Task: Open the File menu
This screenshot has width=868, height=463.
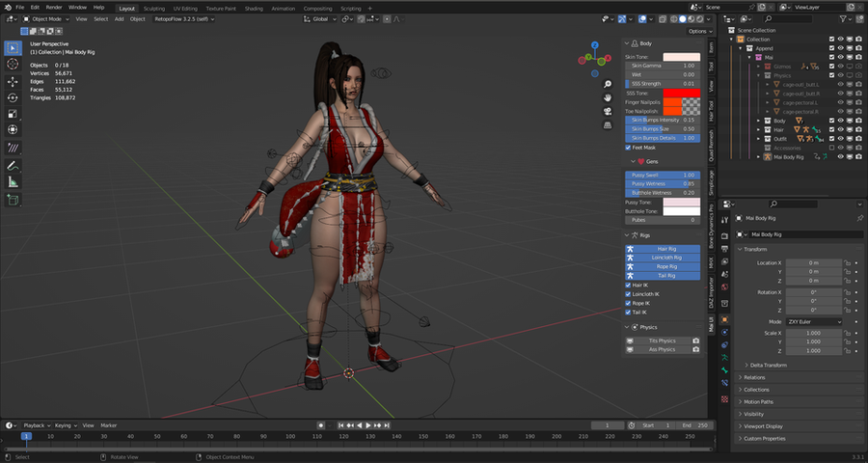Action: click(x=20, y=8)
